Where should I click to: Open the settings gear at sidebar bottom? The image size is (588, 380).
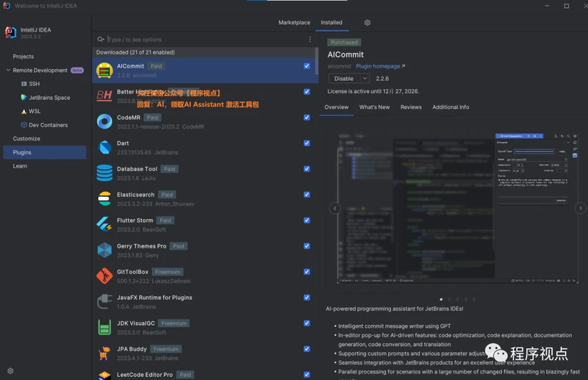pyautogui.click(x=10, y=370)
